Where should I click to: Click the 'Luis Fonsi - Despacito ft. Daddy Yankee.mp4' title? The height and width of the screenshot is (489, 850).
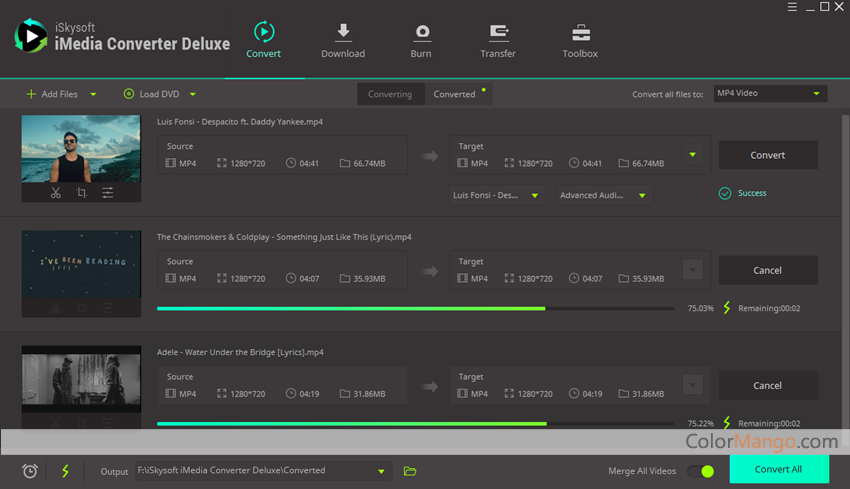click(x=240, y=122)
